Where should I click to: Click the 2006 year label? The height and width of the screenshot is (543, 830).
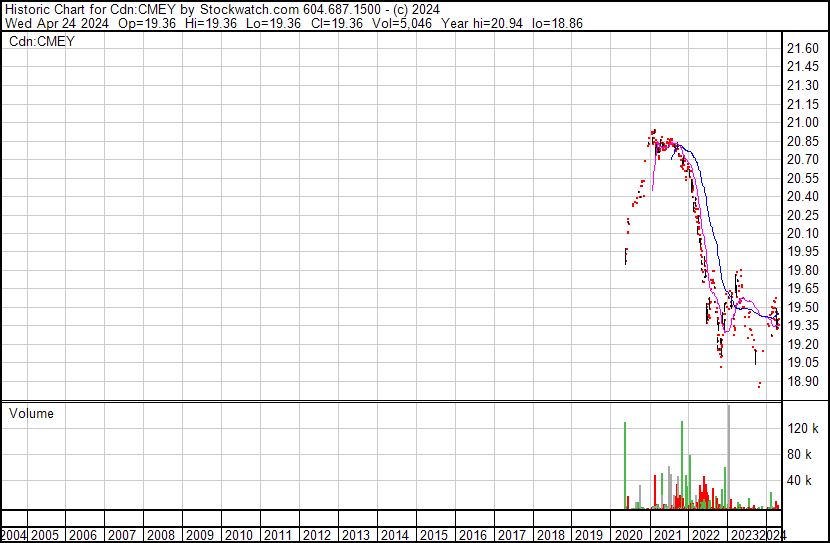83,535
